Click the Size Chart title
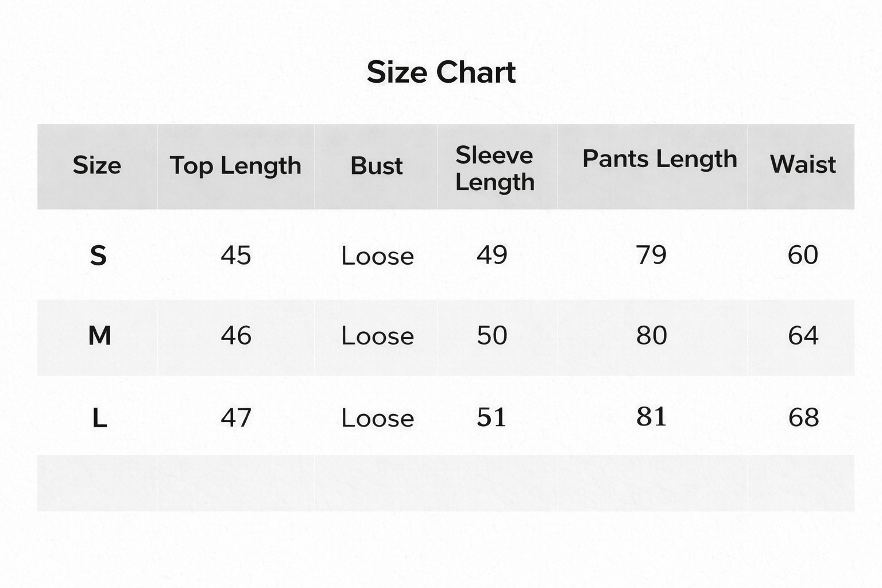The image size is (882, 588). (x=441, y=72)
